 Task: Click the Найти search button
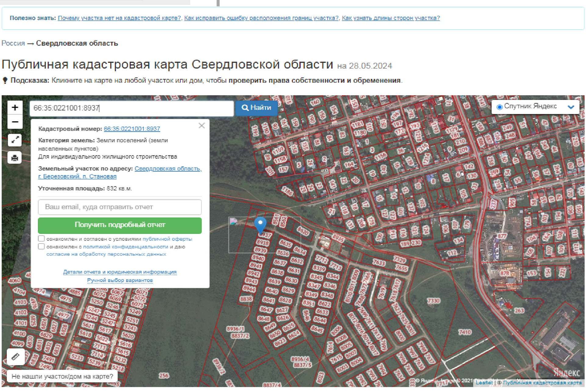click(x=256, y=108)
